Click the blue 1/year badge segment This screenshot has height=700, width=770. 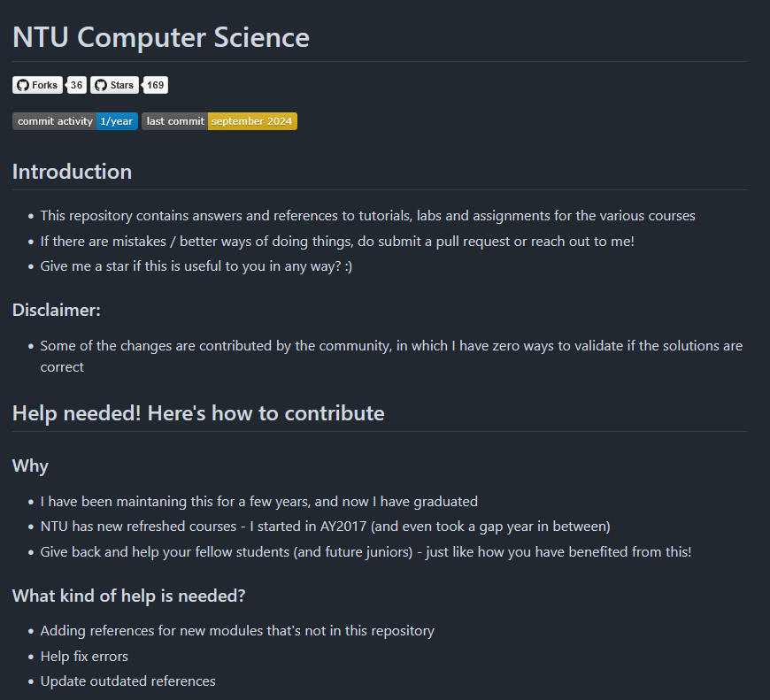117,121
